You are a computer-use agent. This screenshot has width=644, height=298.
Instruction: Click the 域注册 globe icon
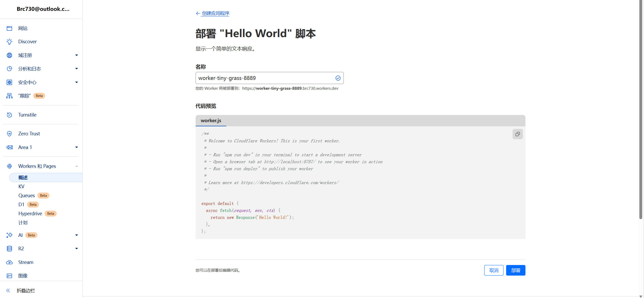[x=10, y=55]
